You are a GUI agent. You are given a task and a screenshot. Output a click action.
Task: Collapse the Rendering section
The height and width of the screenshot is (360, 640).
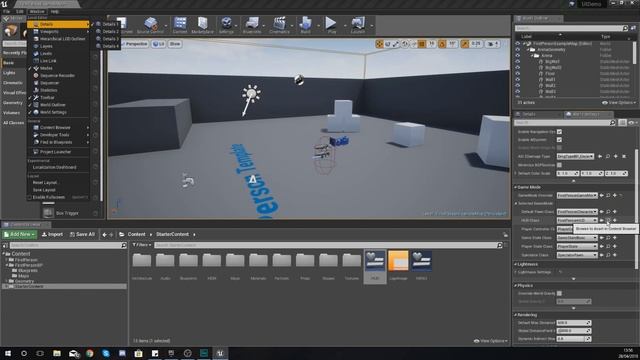click(516, 315)
